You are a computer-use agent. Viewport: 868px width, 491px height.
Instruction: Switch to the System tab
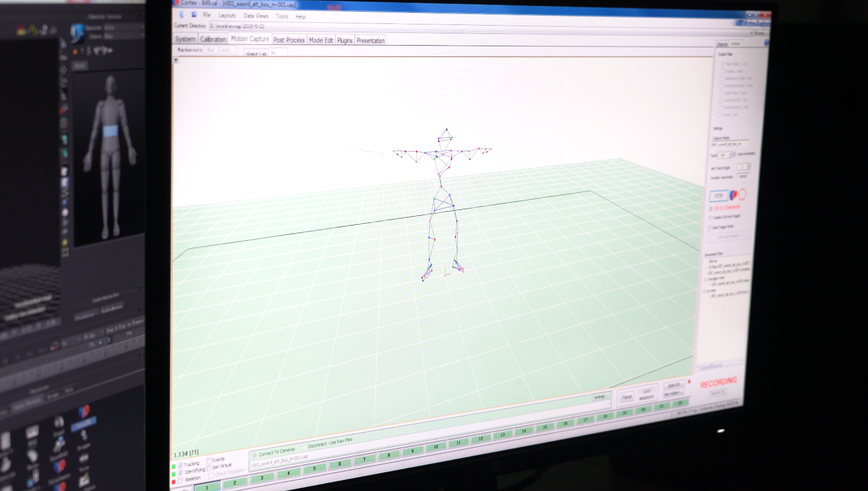tap(185, 39)
